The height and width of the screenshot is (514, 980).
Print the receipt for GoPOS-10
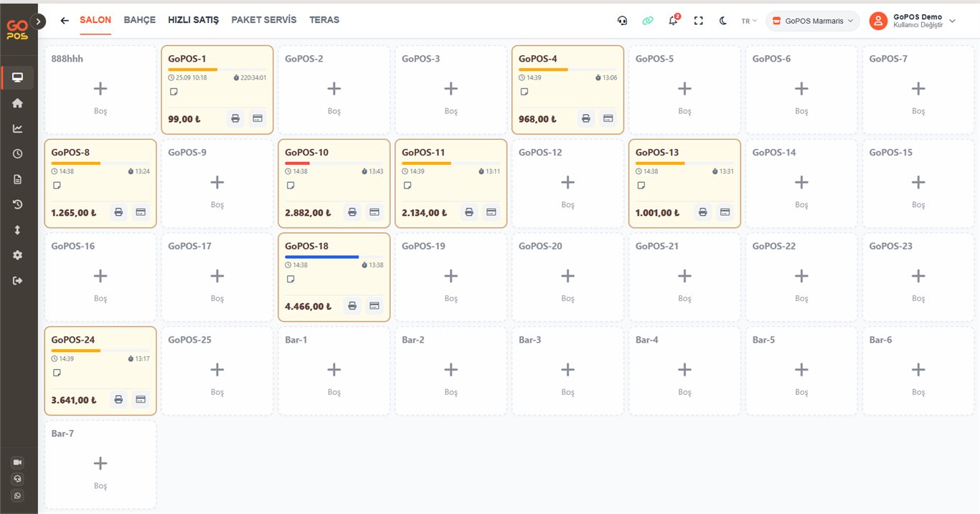(352, 212)
